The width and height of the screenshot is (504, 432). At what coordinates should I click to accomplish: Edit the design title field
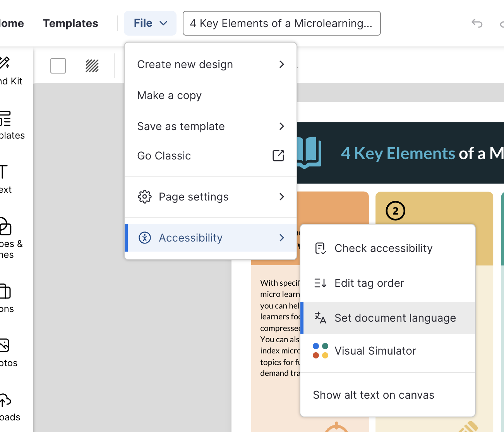281,23
